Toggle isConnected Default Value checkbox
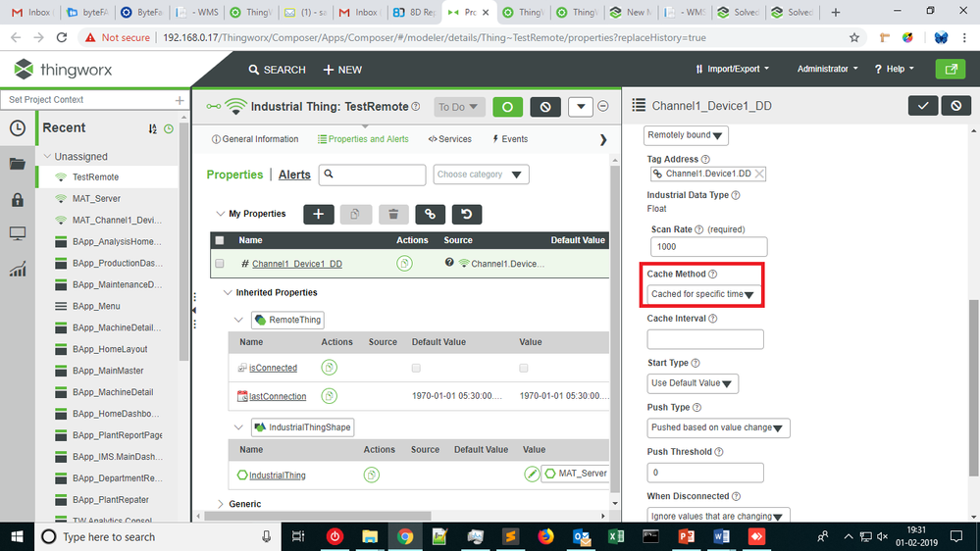Viewport: 980px width, 551px height. (416, 368)
